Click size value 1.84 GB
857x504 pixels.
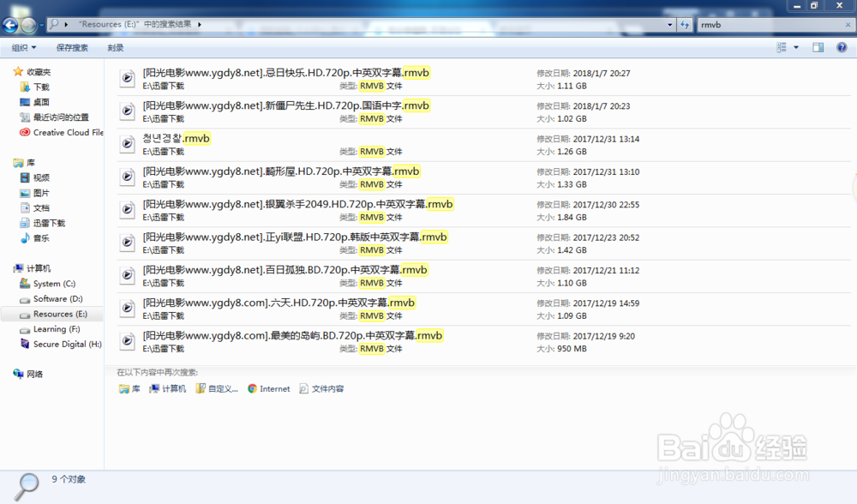point(572,218)
